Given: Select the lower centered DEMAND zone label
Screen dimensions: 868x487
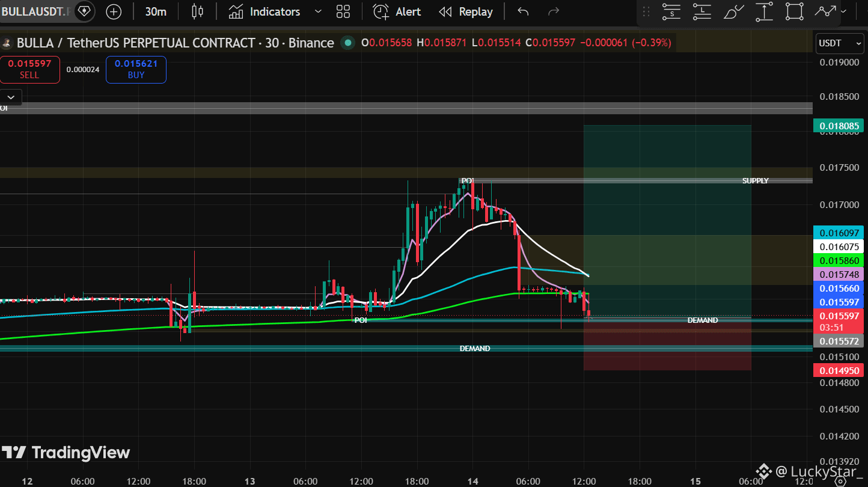Looking at the screenshot, I should point(475,348).
